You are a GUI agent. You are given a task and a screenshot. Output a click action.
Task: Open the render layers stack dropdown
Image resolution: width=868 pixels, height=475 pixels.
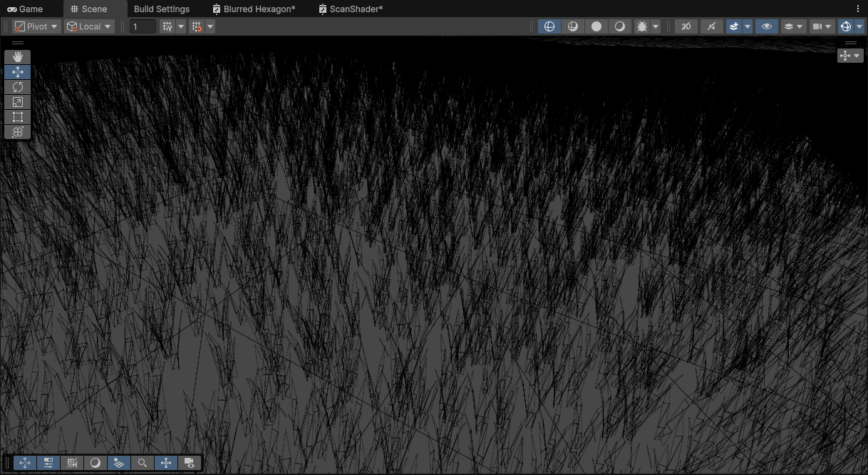point(794,26)
